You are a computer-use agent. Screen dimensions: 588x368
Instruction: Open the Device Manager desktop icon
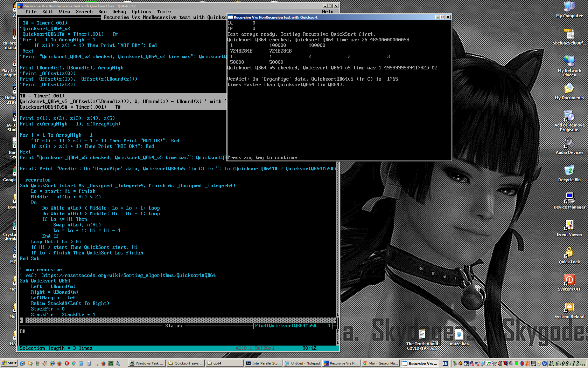click(x=569, y=201)
